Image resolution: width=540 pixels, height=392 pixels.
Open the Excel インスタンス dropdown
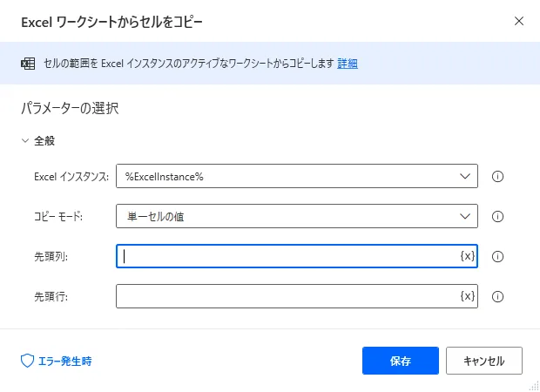(296, 177)
